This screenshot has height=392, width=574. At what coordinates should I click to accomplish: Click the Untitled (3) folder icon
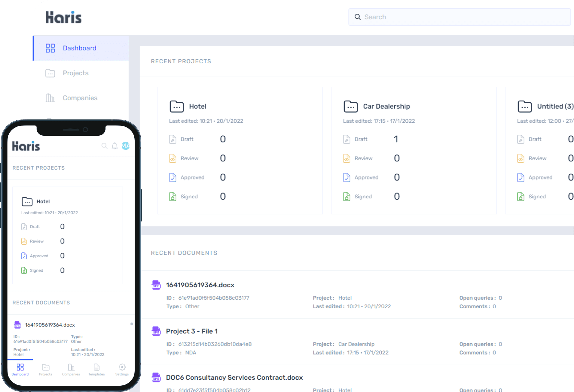[x=525, y=106]
